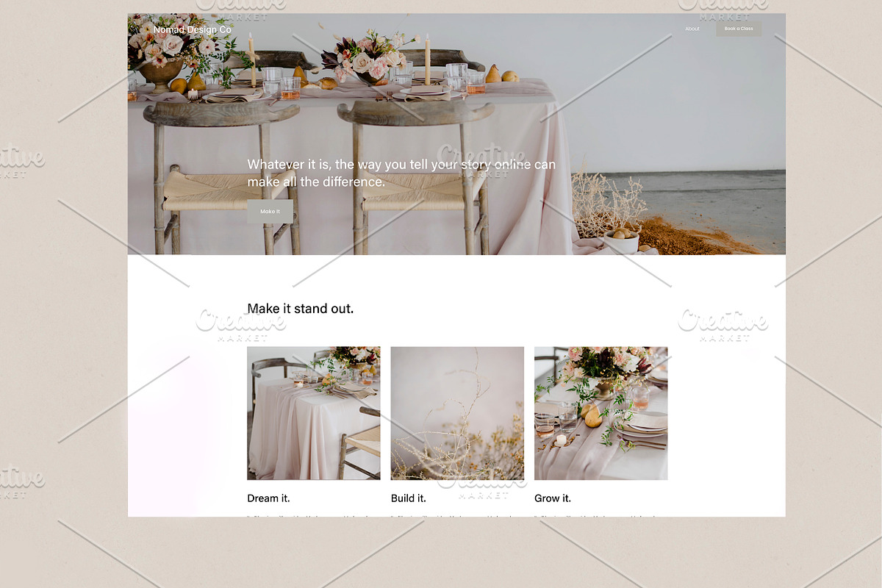Go to the About page
Screen dimensions: 882x588
(x=692, y=29)
